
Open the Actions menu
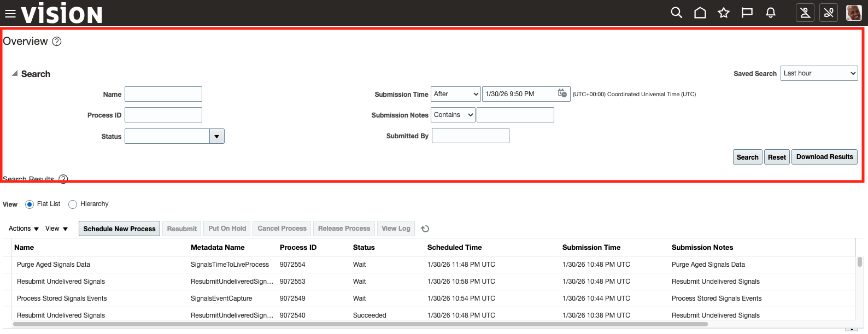point(24,228)
